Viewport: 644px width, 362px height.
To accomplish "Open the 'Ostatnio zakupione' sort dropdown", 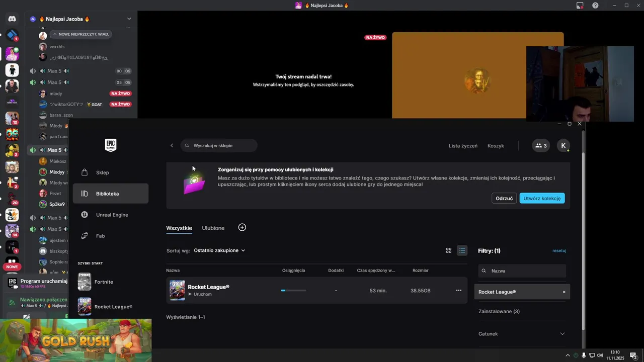I will pos(219,250).
